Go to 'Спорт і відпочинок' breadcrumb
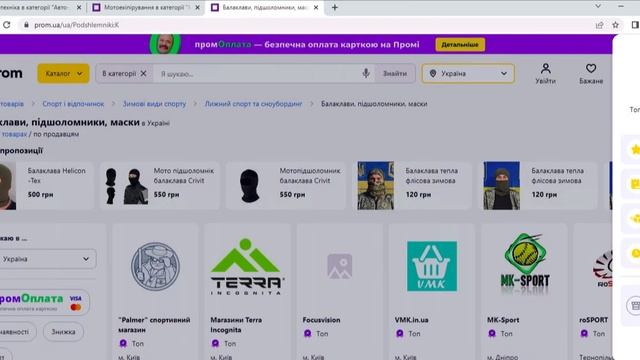This screenshot has width=640, height=360. pyautogui.click(x=73, y=104)
